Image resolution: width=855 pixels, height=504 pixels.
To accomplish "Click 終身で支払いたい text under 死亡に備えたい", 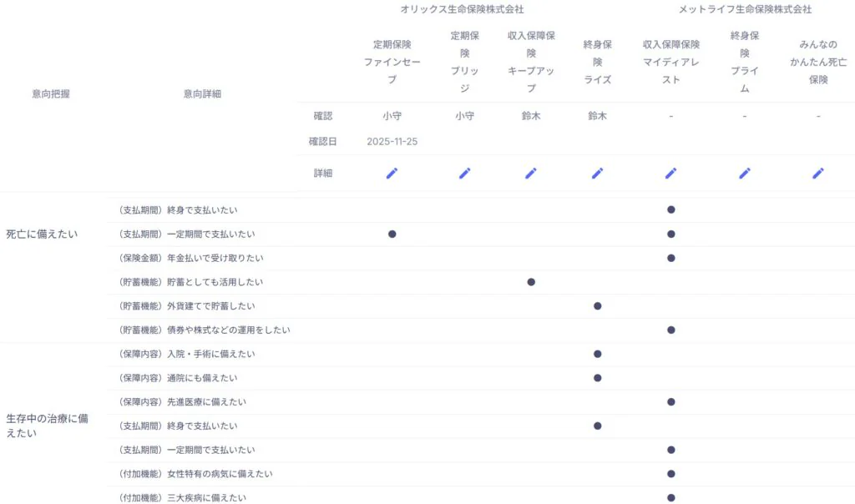I will click(202, 210).
